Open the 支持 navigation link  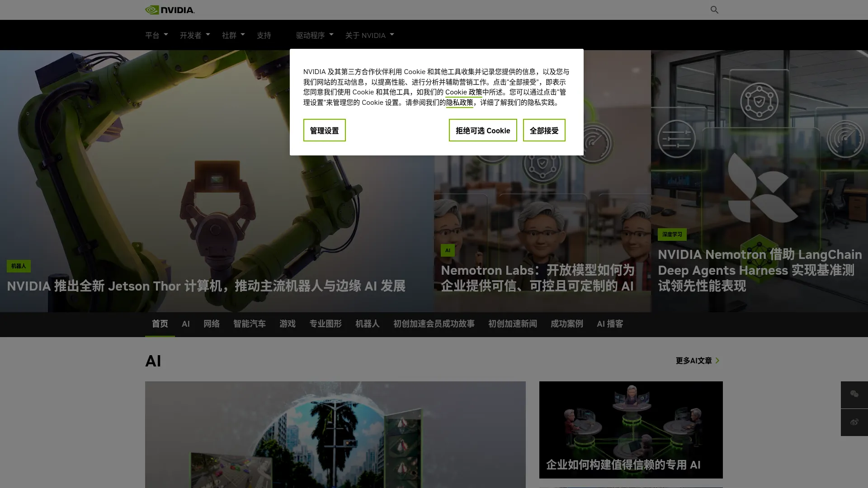click(x=264, y=35)
